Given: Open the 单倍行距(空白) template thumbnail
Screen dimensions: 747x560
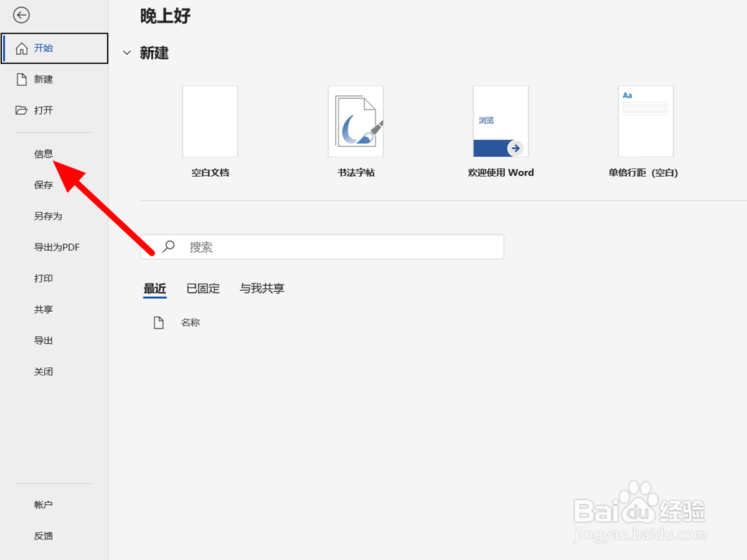Looking at the screenshot, I should tap(646, 121).
